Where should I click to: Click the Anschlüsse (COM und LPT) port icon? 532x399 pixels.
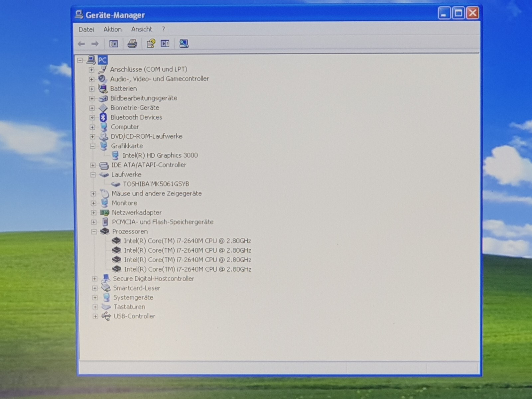tap(103, 69)
